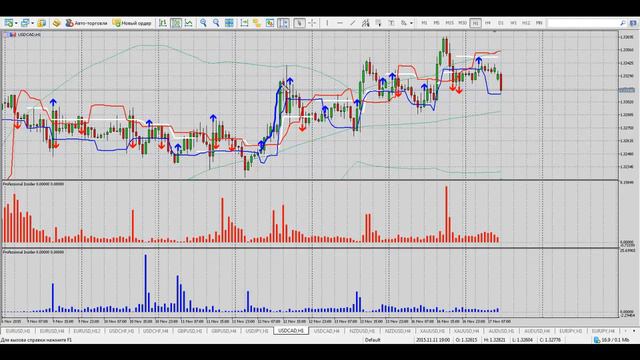Switch to XAUUSD,H1 chart tab
The image size is (640, 360).
click(x=432, y=331)
